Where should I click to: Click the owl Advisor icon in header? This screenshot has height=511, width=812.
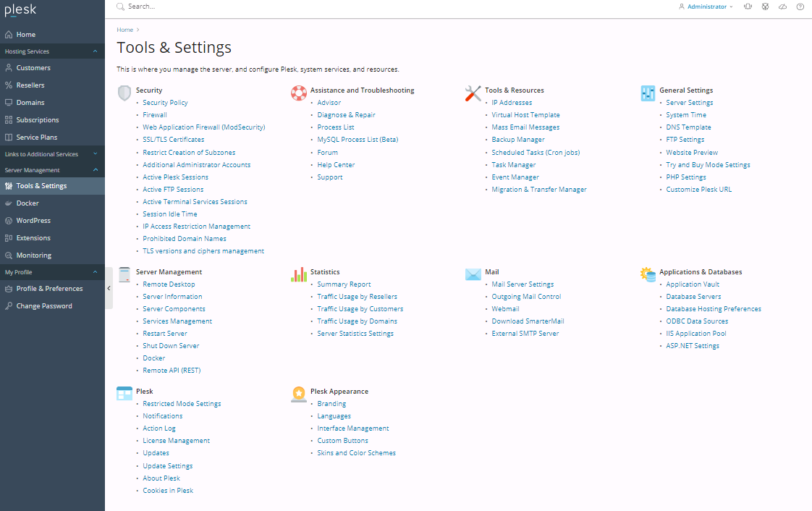tap(766, 7)
